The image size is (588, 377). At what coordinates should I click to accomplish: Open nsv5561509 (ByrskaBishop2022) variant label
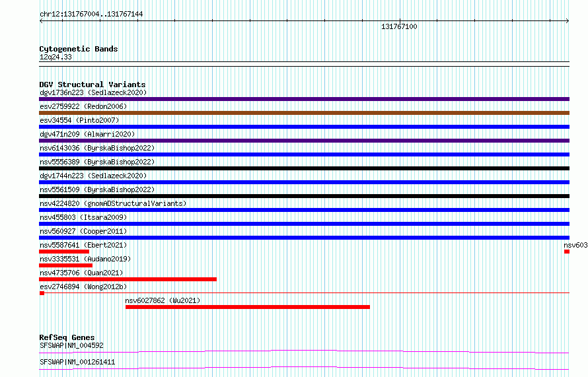pyautogui.click(x=97, y=189)
